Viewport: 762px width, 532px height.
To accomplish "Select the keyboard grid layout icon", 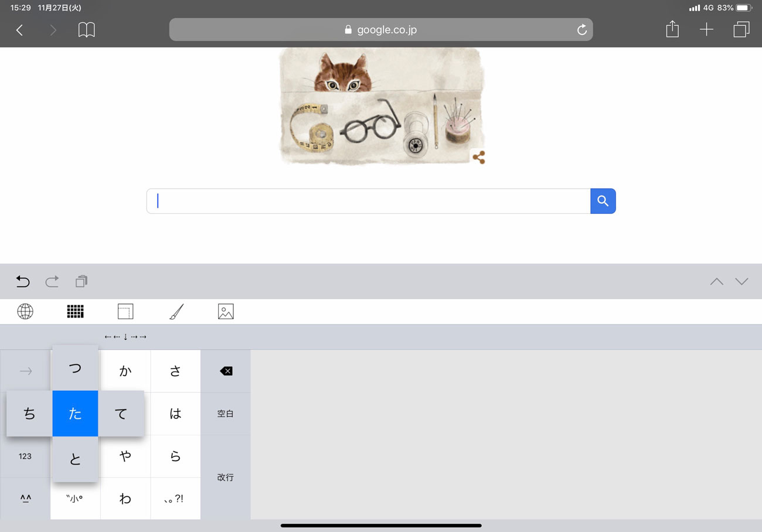I will click(x=76, y=312).
